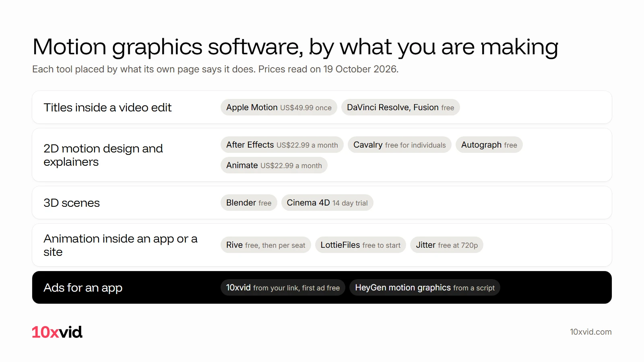Select the LottieFiles free to start chip
The image size is (644, 362).
coord(361,245)
